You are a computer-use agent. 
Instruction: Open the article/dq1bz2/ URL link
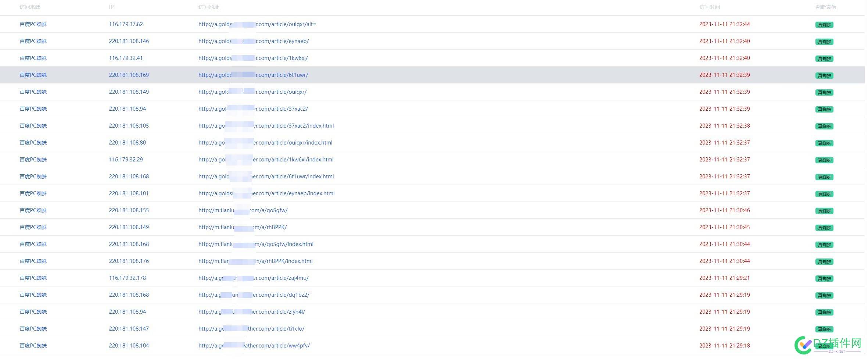click(254, 295)
